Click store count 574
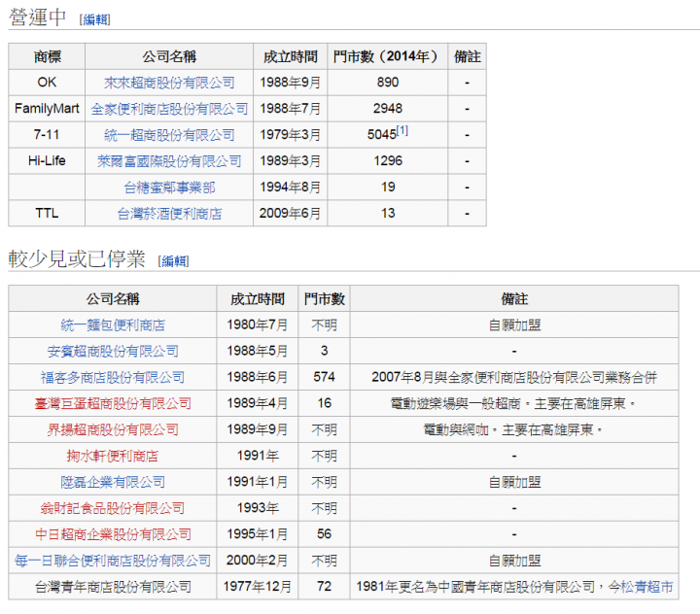Screen dimensions: 700x614 [x=324, y=378]
